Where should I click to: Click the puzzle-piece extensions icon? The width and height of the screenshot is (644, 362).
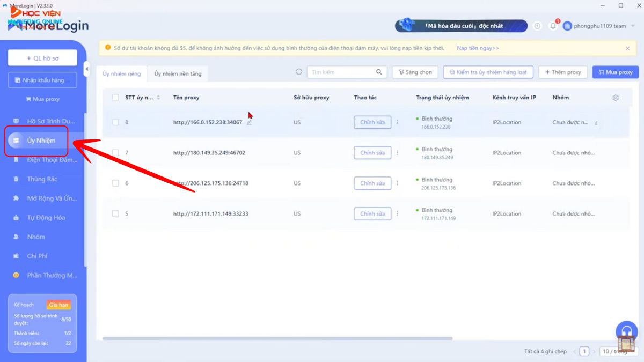pos(16,198)
